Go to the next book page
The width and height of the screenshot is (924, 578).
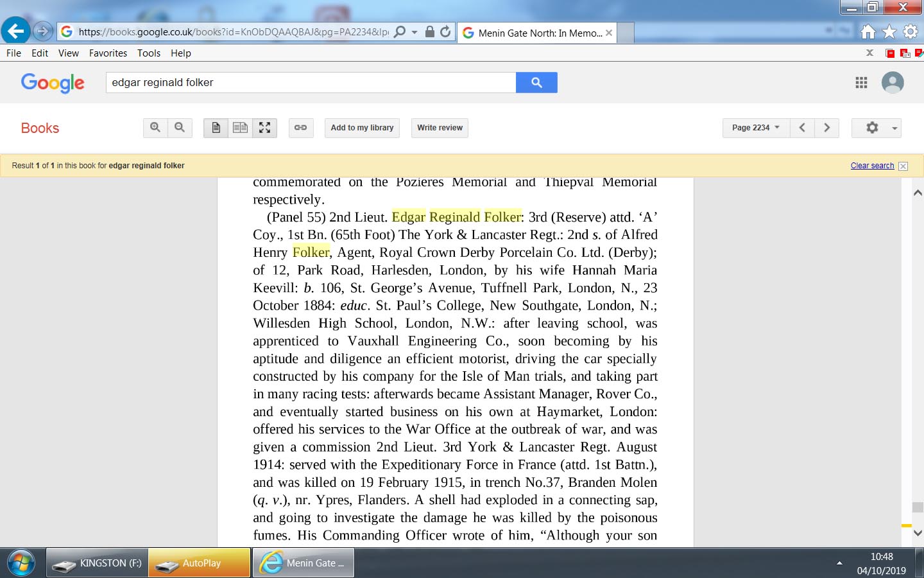(826, 128)
